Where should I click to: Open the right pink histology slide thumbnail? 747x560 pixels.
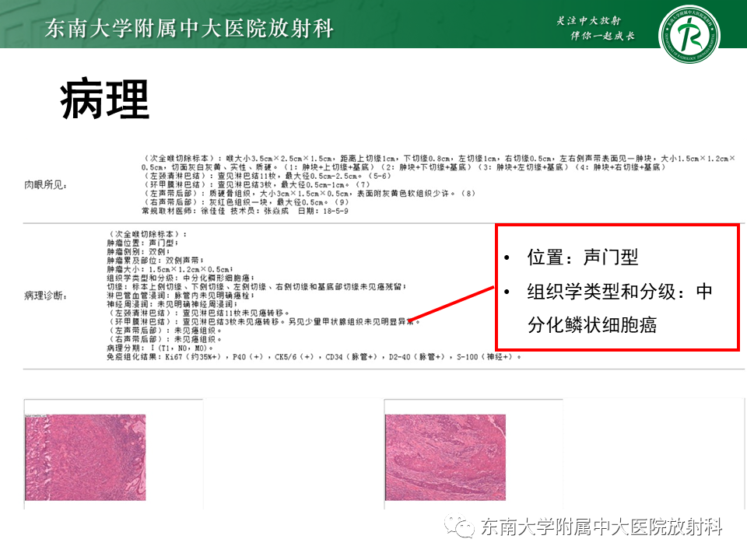point(445,457)
